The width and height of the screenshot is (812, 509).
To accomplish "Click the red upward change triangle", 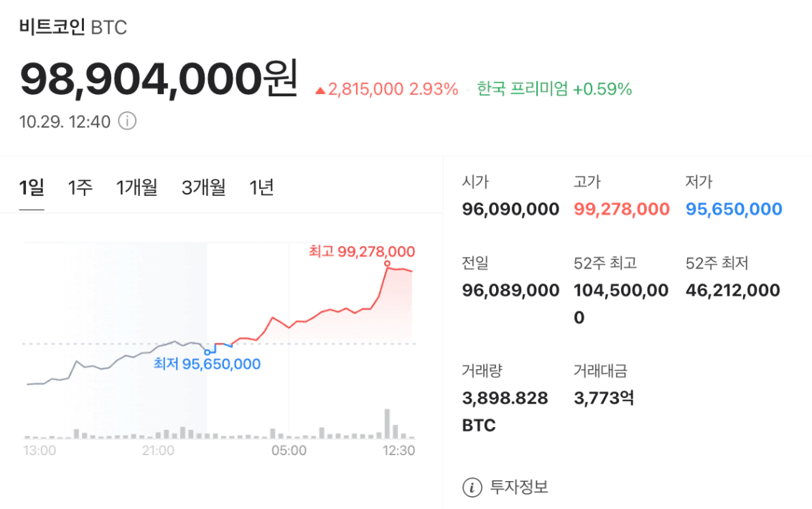I will tap(320, 90).
